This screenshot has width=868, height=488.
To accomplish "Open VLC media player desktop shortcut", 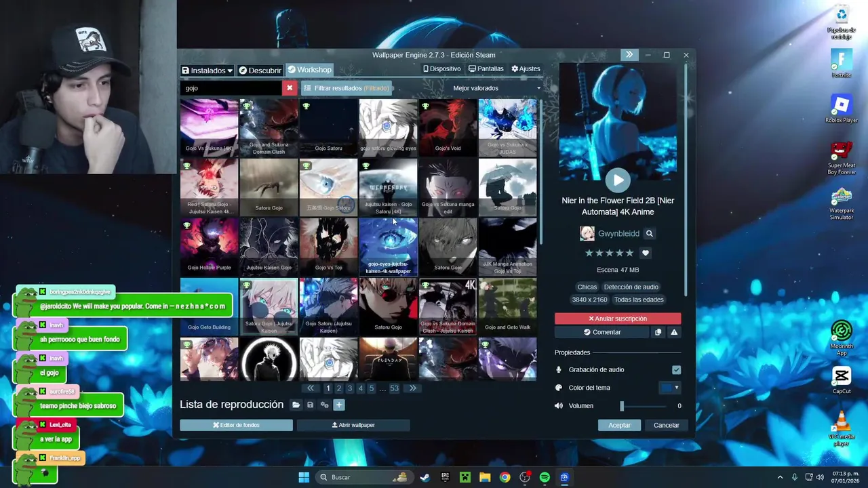I will point(842,429).
